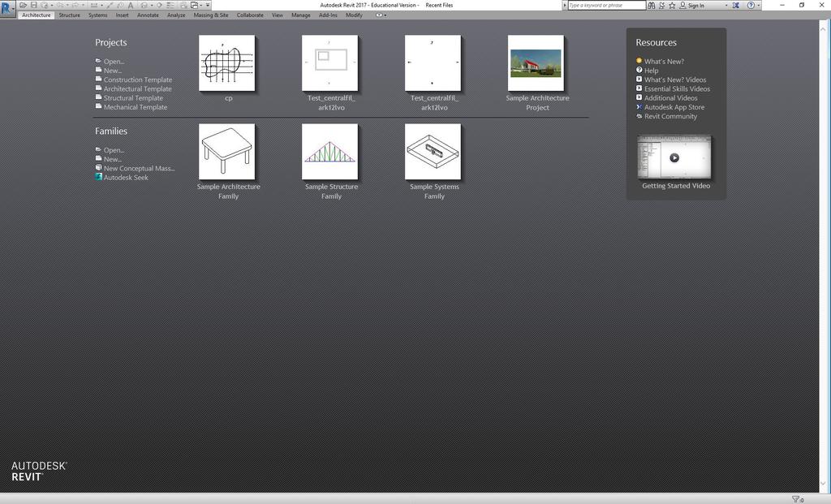Open Customize Quick Access Toolbar dropdown

(x=208, y=6)
